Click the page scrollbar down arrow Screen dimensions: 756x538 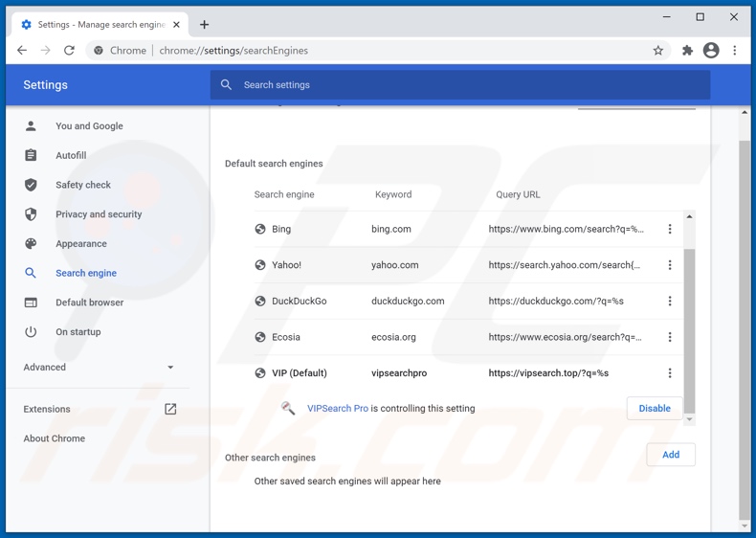(x=745, y=526)
